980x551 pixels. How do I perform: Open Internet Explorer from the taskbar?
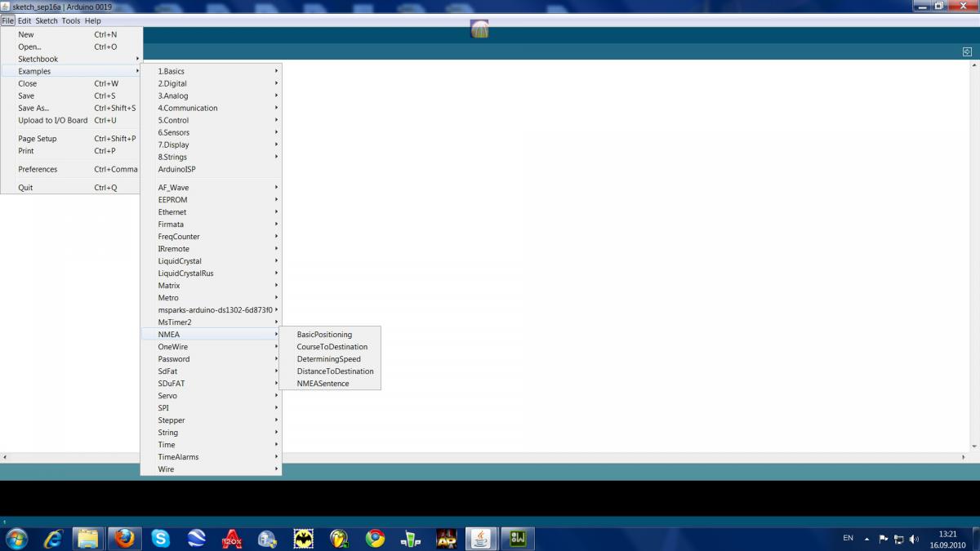[x=53, y=538]
